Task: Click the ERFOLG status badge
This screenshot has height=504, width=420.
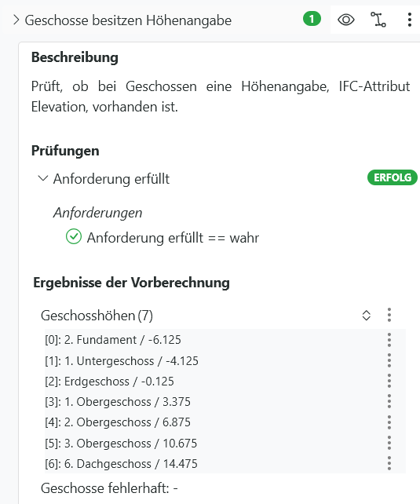Action: pyautogui.click(x=393, y=177)
